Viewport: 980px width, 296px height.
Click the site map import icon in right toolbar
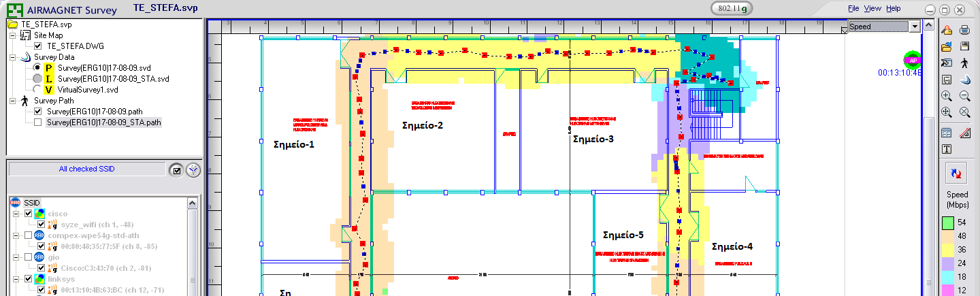(947, 63)
